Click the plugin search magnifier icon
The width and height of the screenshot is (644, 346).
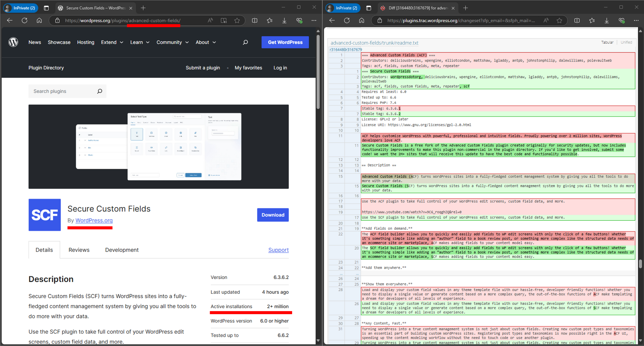[100, 91]
